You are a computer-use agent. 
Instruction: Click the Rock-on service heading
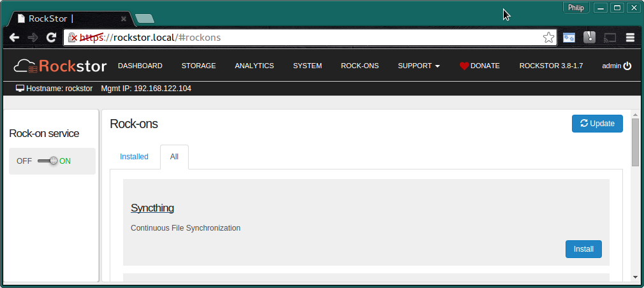[44, 133]
